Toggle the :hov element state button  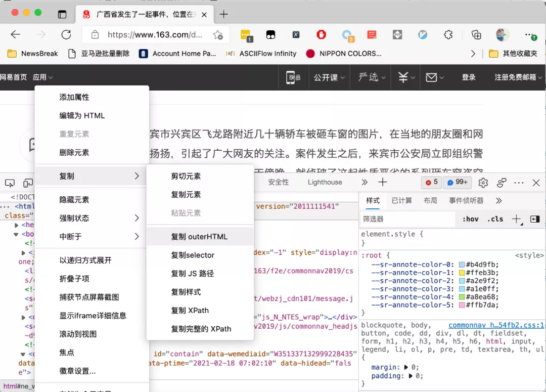click(x=471, y=219)
